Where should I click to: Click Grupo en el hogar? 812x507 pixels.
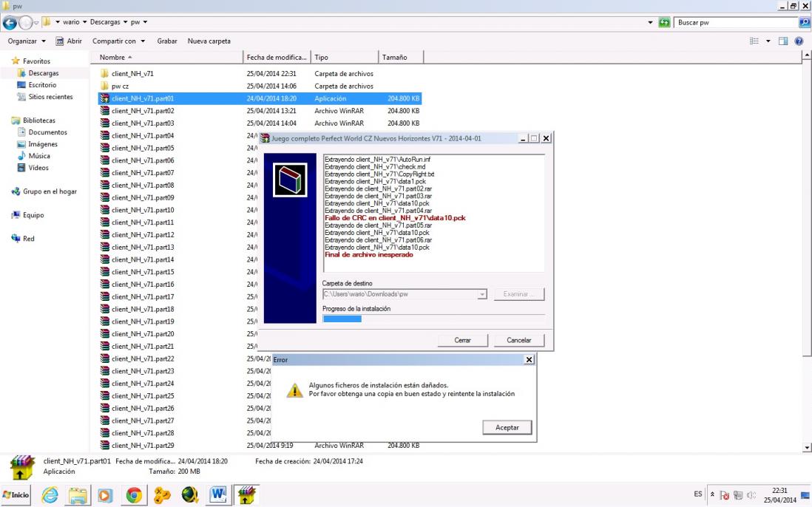click(50, 191)
